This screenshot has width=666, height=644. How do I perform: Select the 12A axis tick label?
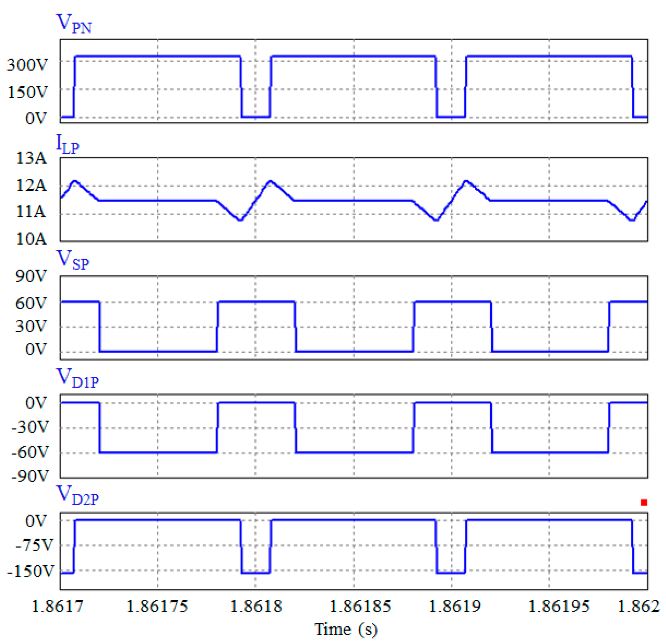click(31, 186)
